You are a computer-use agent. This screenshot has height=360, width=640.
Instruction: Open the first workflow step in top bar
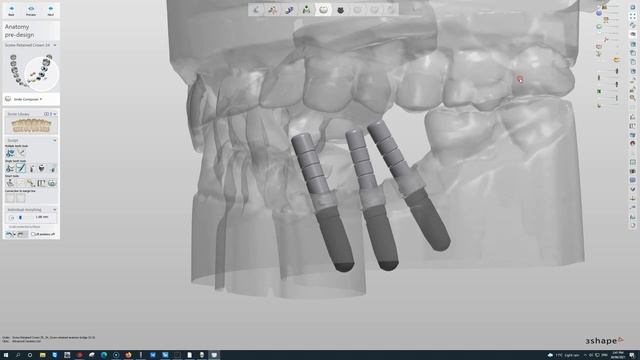(x=256, y=9)
